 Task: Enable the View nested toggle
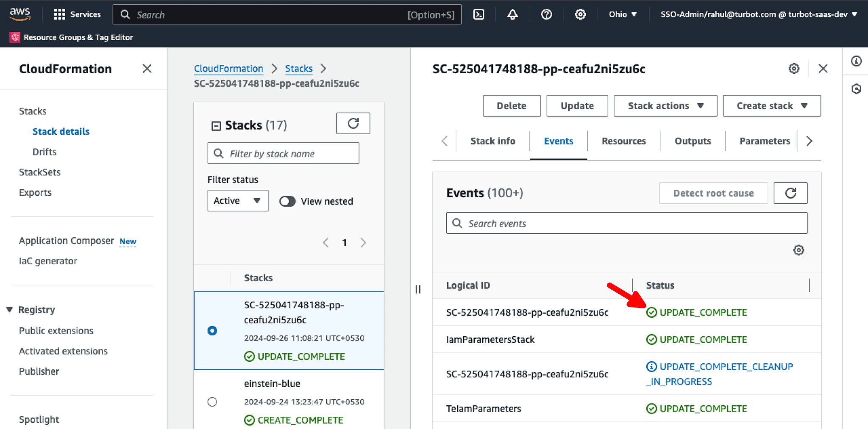[287, 201]
